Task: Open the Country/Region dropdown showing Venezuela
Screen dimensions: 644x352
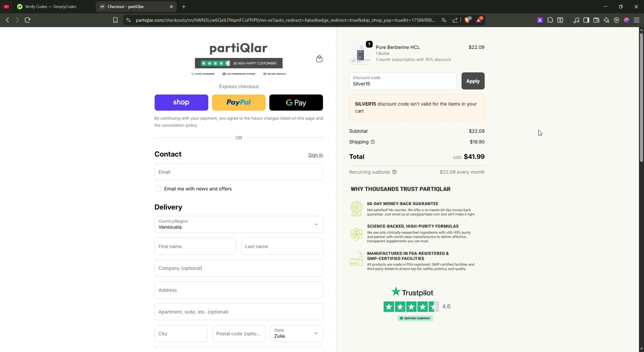Action: click(239, 225)
